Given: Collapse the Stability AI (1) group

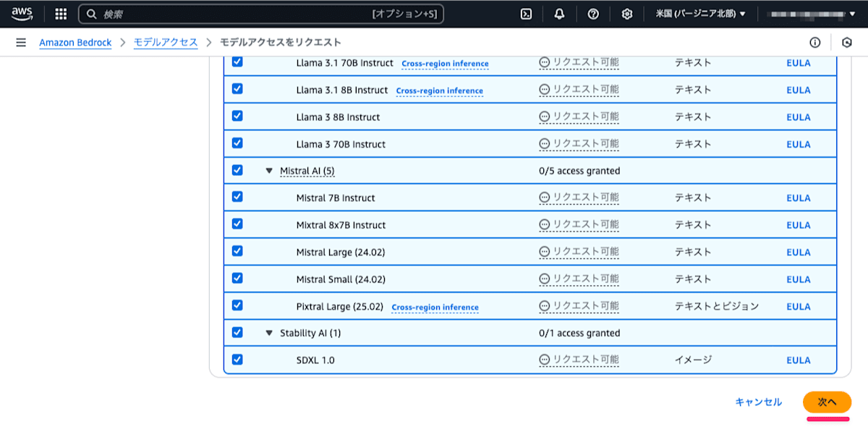Looking at the screenshot, I should point(269,334).
